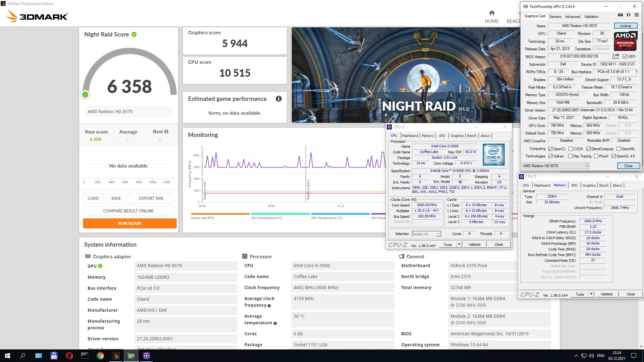Viewport: 644px width, 362px height.
Task: Click Validate in the CPU-Z CPU window
Action: coord(474,244)
